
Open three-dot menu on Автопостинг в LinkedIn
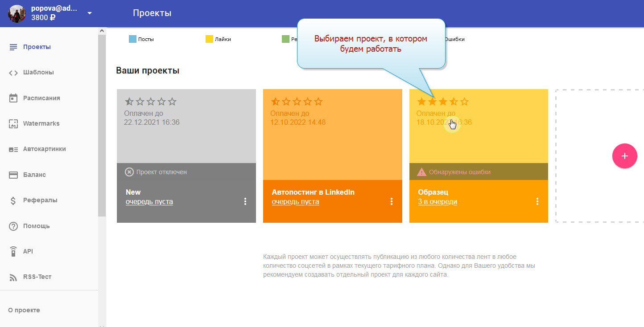tap(392, 201)
